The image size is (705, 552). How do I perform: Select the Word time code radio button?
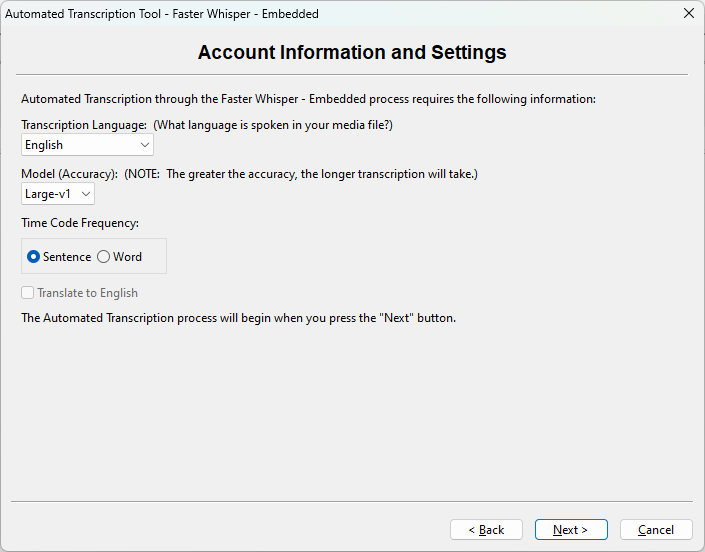(x=104, y=257)
